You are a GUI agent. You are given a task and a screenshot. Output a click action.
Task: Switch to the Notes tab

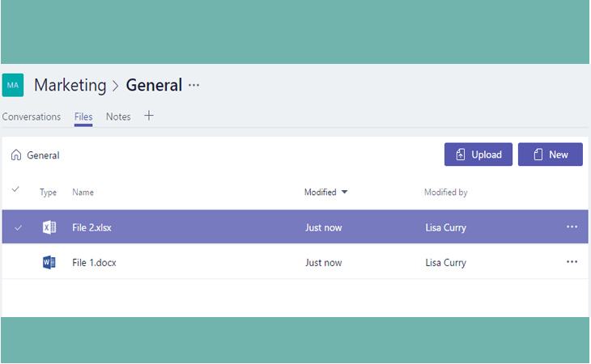pyautogui.click(x=118, y=116)
